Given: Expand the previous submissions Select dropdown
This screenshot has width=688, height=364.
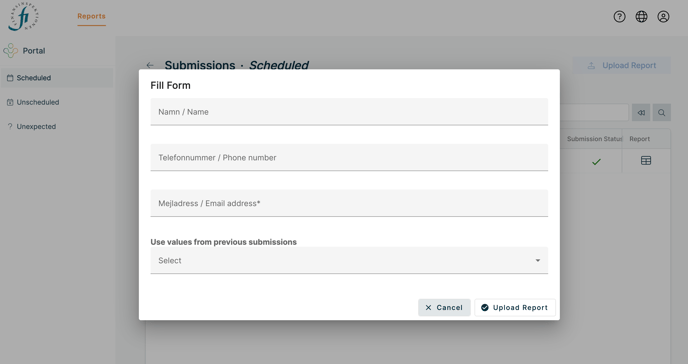Looking at the screenshot, I should point(349,261).
